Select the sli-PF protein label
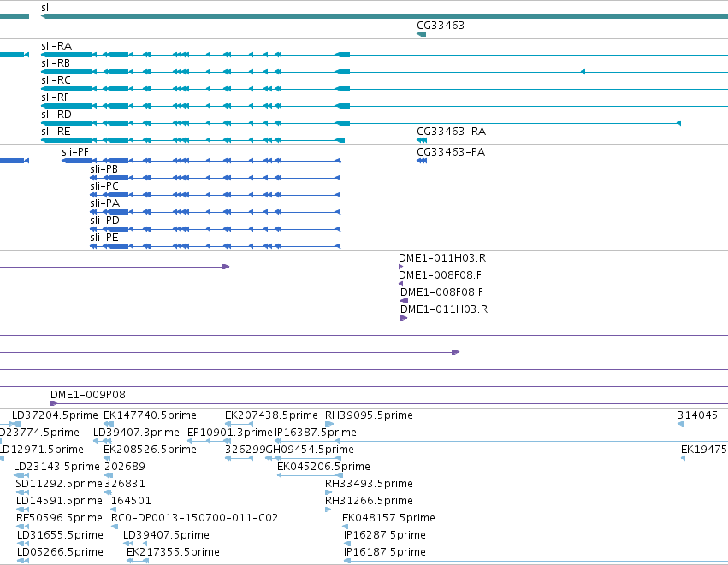 75,152
